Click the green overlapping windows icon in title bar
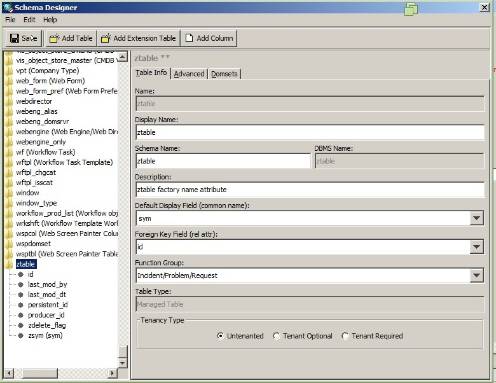 click(411, 9)
